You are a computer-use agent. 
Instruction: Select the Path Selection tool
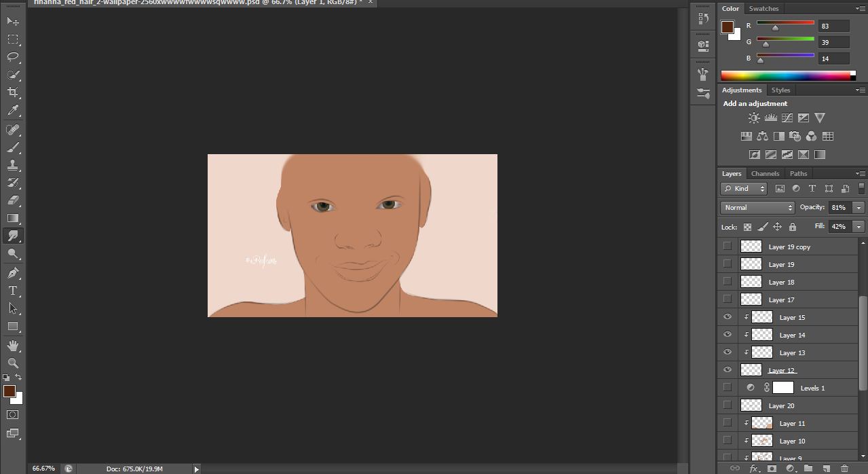tap(13, 308)
